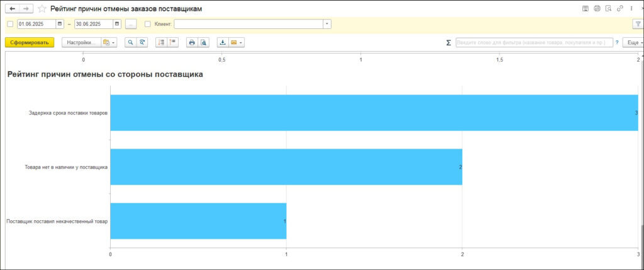Viewport: 644px width, 270px height.
Task: Copy link with the chain icon
Action: [620, 9]
